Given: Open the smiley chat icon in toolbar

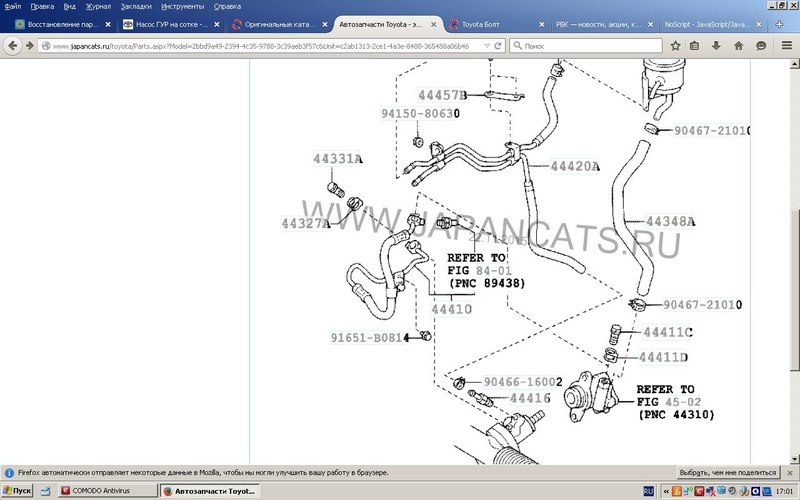Looking at the screenshot, I should 762,45.
